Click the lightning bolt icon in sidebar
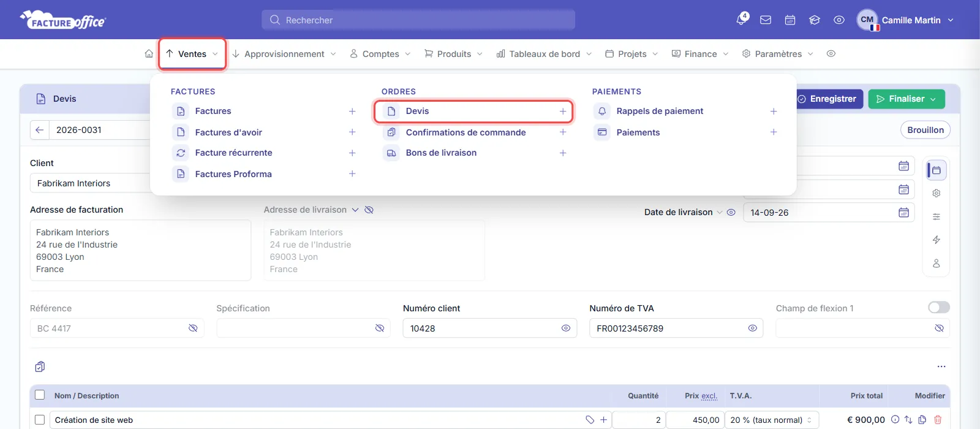The image size is (980, 429). point(937,240)
